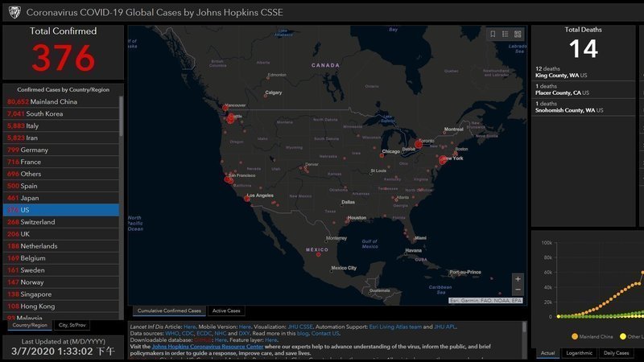Screen dimensions: 644x362
Task: Select Hong Kong row in country list
Action: pos(61,306)
